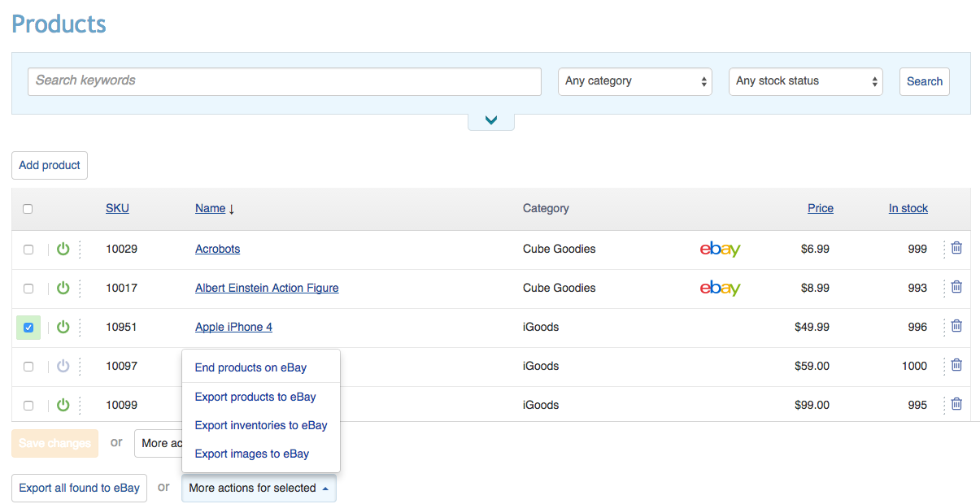
Task: Expand advanced search with the chevron arrow
Action: click(490, 120)
